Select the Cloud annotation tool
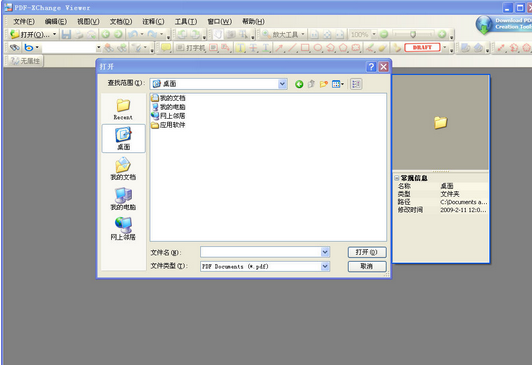Screen dimensions: 532x365 point(356,47)
